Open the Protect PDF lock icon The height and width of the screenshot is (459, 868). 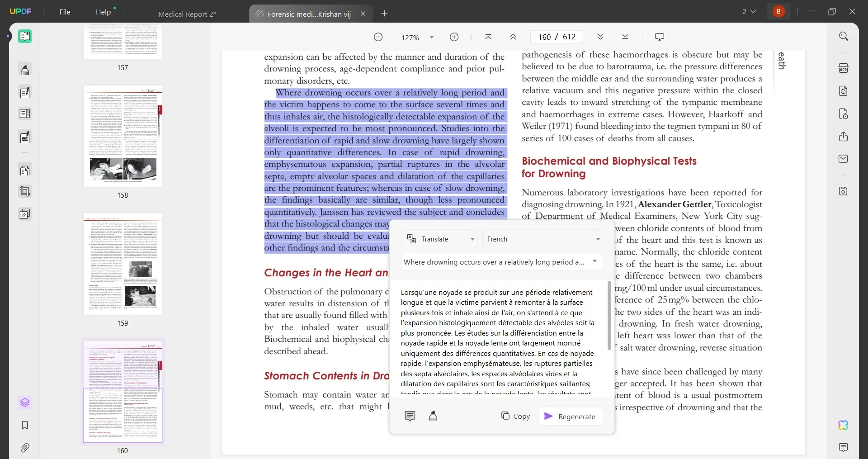(843, 114)
